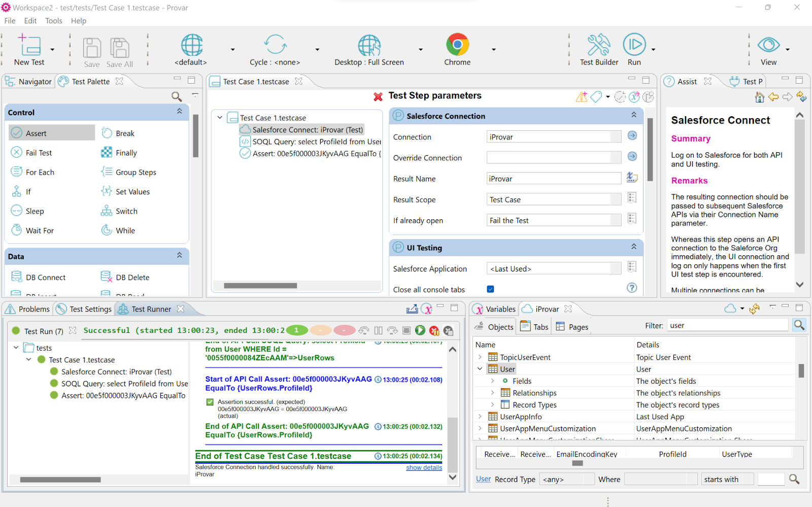Click the green play icon in Test Runner toolbar
812x507 pixels.
[x=420, y=330]
